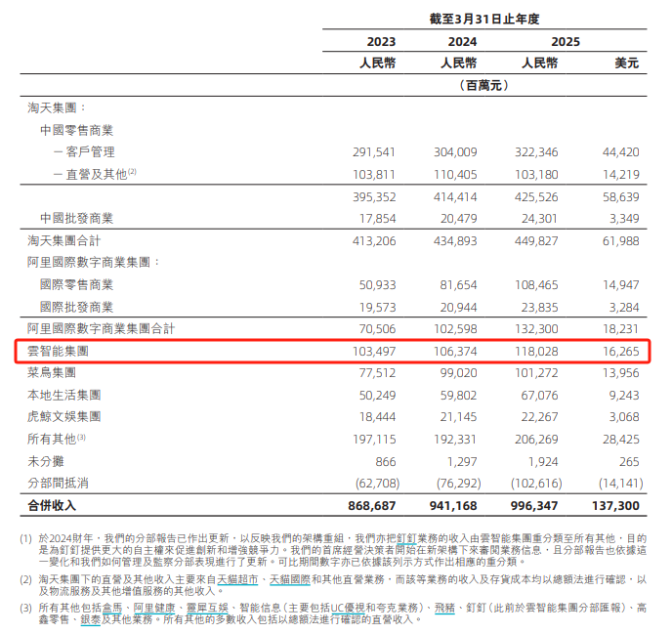Click the 2023 column header
The image size is (672, 634).
click(x=381, y=41)
